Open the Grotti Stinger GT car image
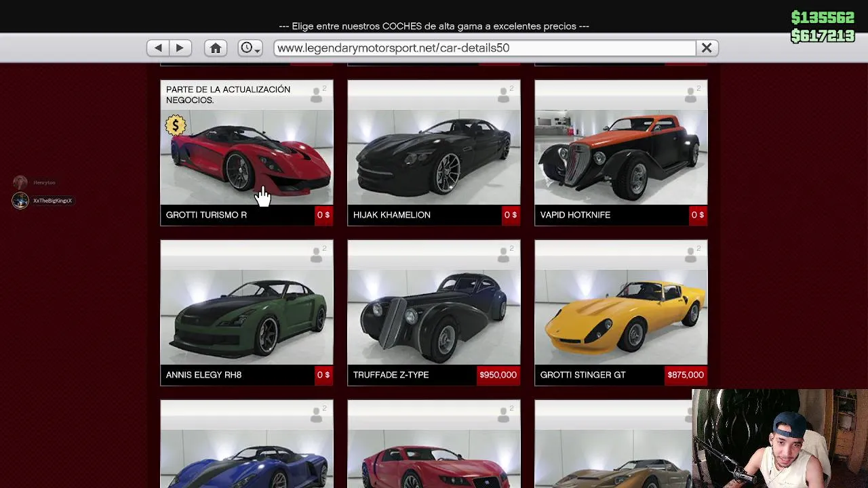 [621, 317]
